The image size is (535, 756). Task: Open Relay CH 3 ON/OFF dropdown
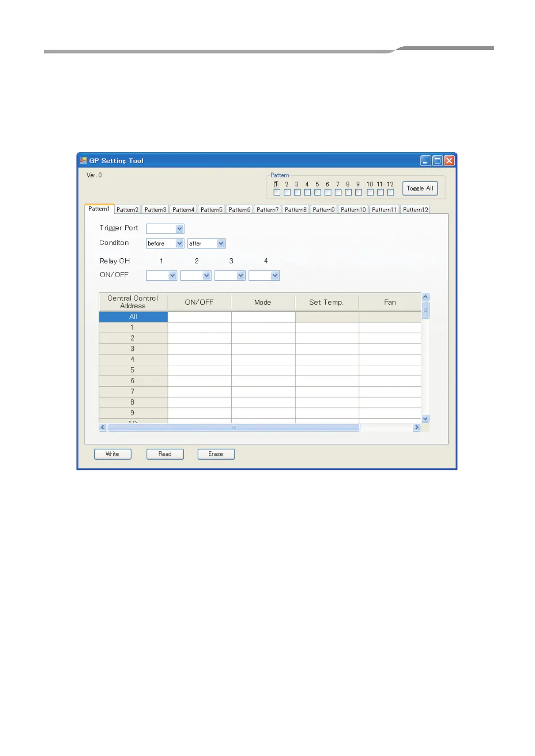tap(230, 275)
